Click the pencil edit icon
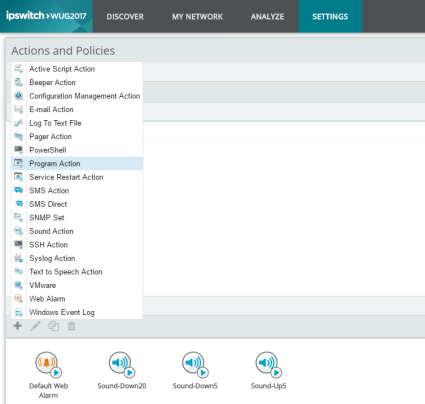Image resolution: width=425 pixels, height=404 pixels. click(x=36, y=326)
